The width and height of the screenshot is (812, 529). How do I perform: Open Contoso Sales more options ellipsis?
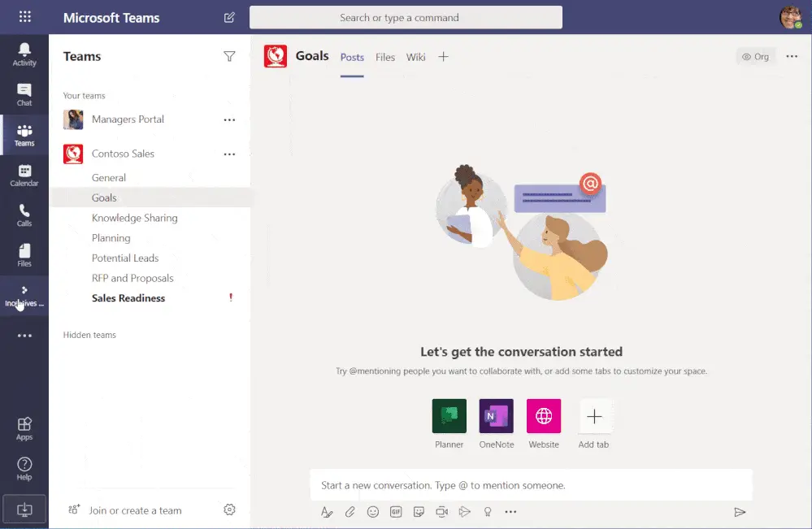tap(229, 154)
